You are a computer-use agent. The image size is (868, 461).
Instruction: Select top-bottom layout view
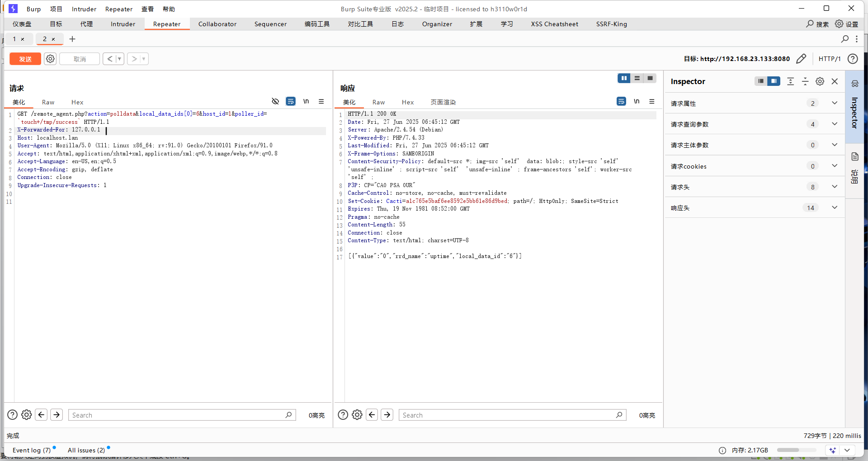pyautogui.click(x=637, y=78)
